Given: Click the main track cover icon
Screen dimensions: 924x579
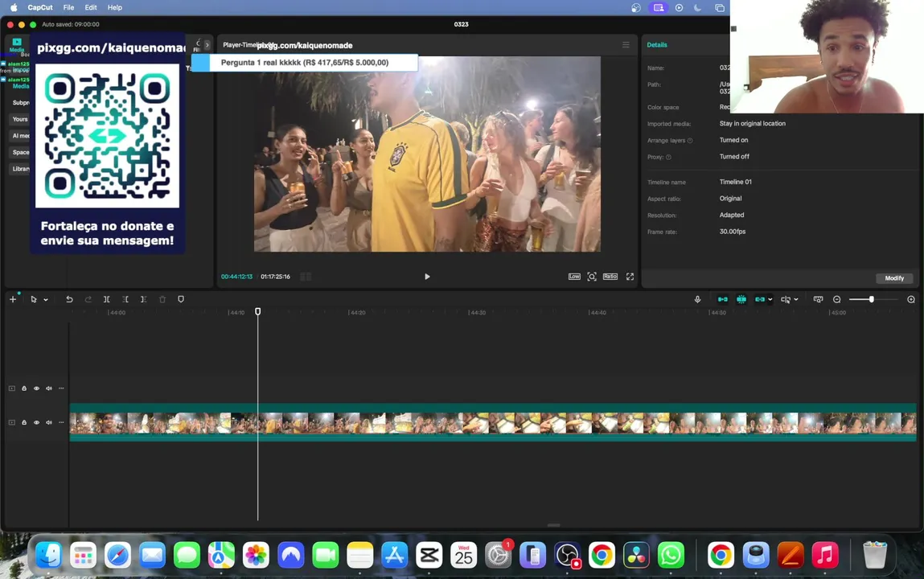Looking at the screenshot, I should click(12, 422).
